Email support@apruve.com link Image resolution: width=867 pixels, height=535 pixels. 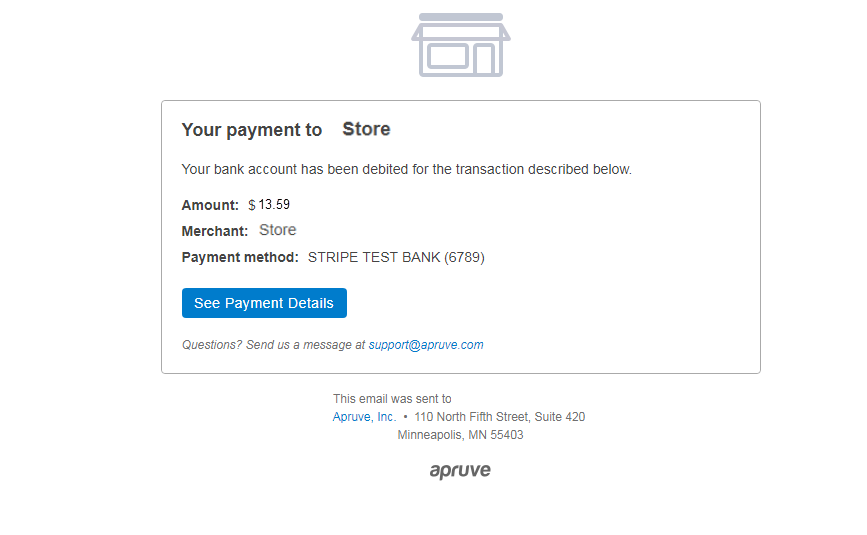pos(426,345)
